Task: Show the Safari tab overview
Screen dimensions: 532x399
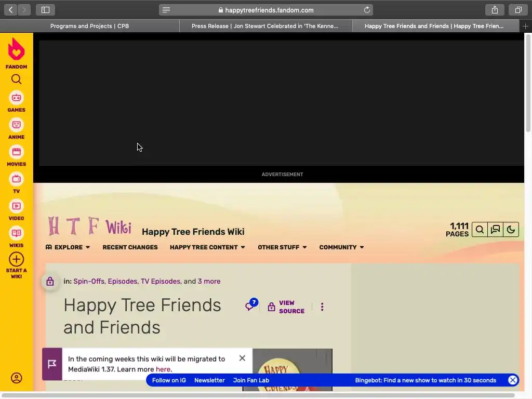Action: [518, 10]
